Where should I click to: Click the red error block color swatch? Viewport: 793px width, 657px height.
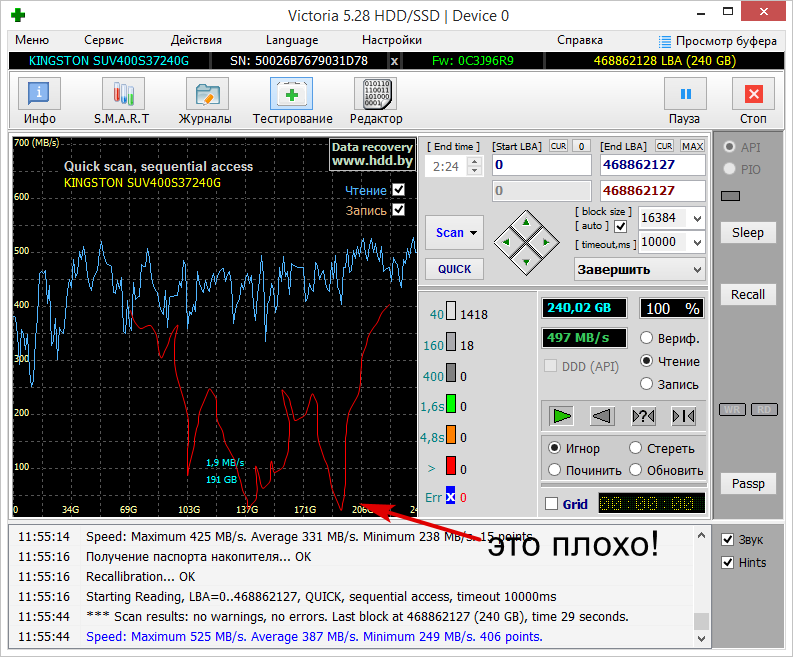click(451, 466)
